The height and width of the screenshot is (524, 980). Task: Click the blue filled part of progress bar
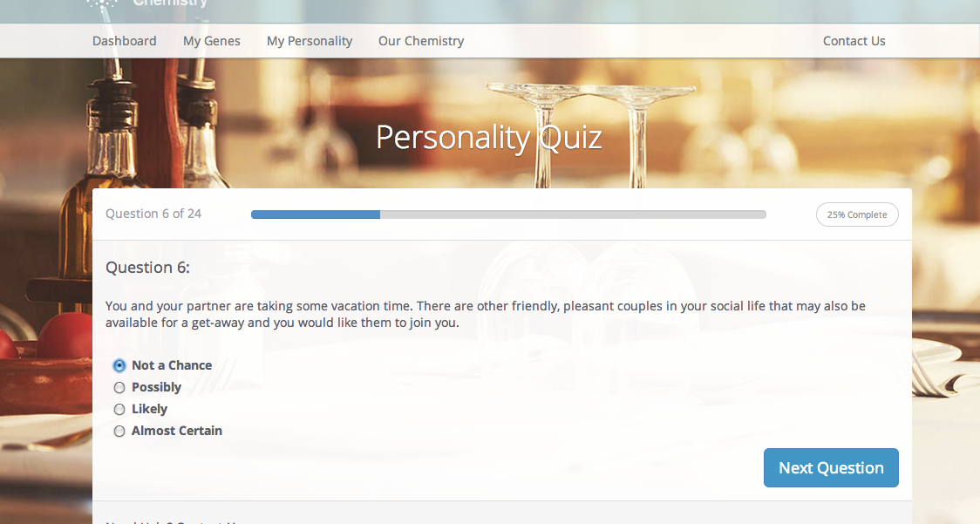[316, 214]
